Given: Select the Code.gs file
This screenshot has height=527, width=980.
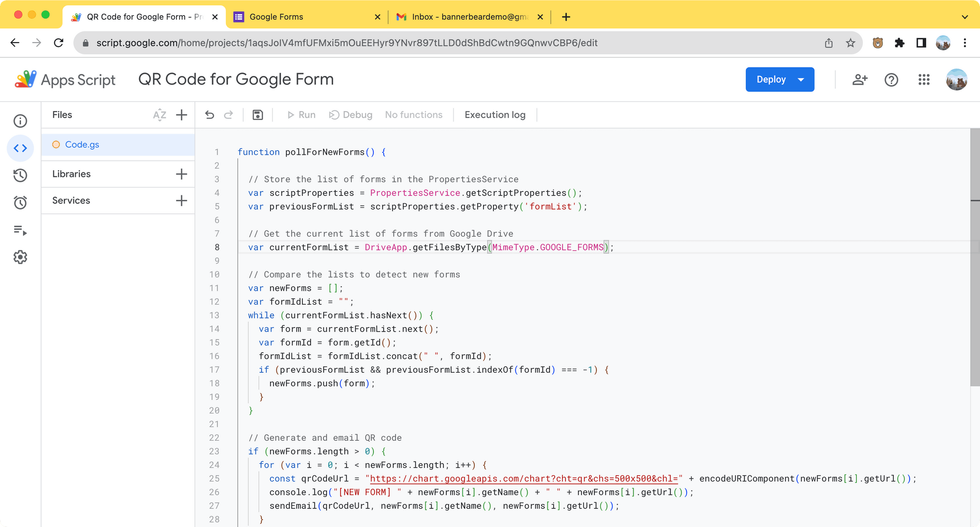Looking at the screenshot, I should [82, 144].
